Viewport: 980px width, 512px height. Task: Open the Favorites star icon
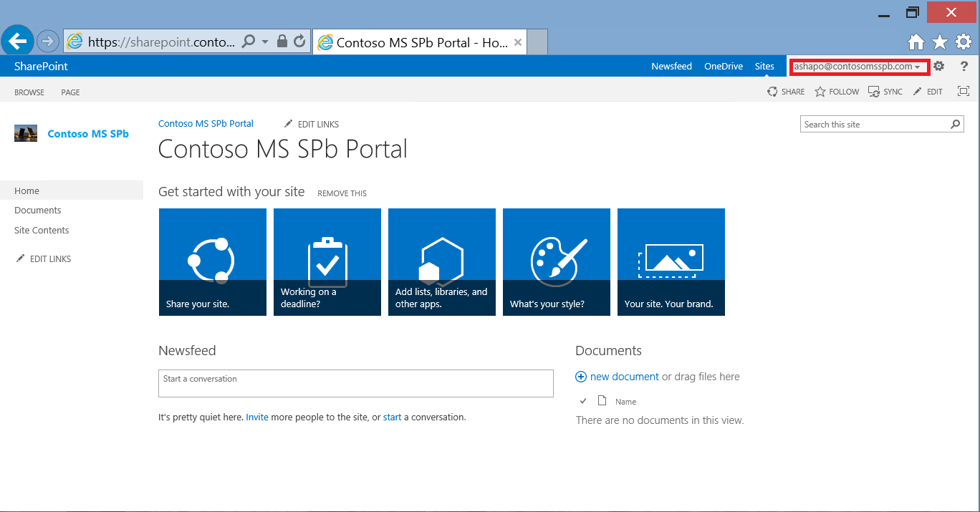939,42
